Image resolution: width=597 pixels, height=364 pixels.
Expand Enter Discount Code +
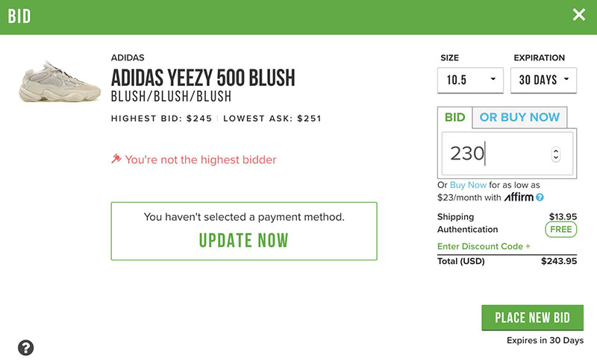click(x=484, y=246)
